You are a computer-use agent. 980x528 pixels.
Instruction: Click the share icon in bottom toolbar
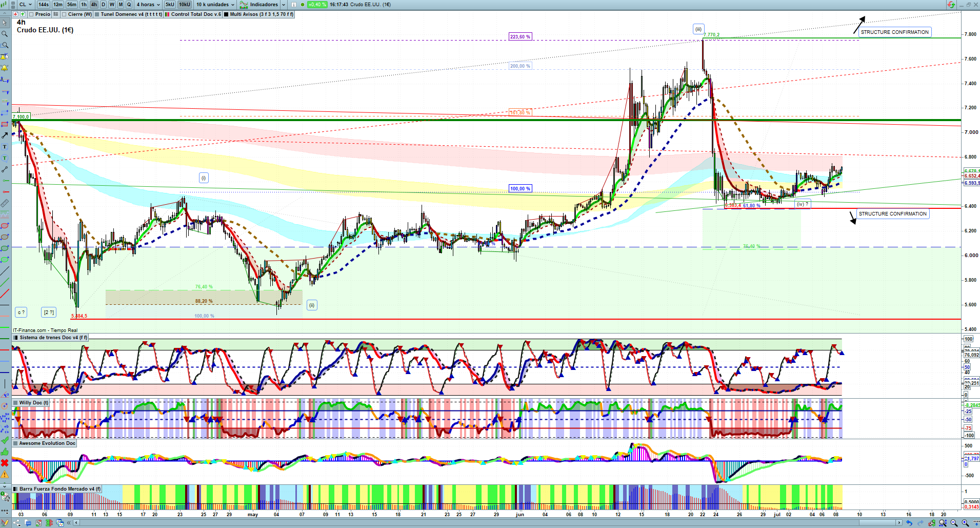[16, 523]
